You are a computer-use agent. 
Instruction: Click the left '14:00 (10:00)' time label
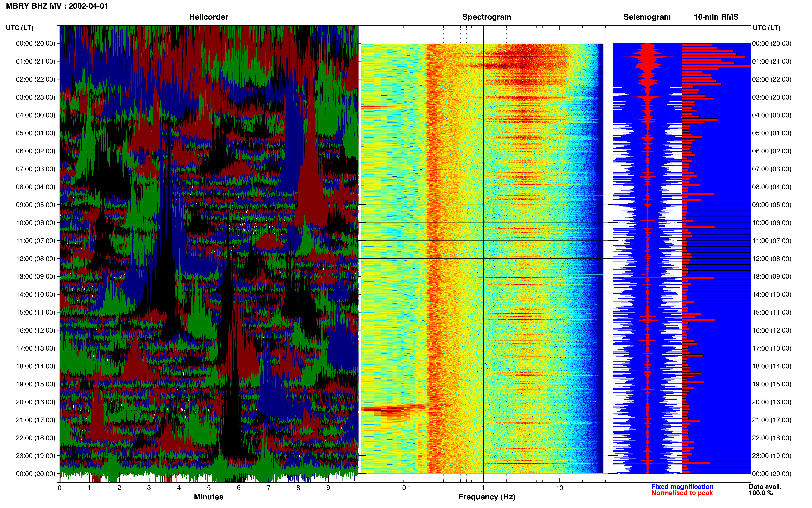pos(36,295)
